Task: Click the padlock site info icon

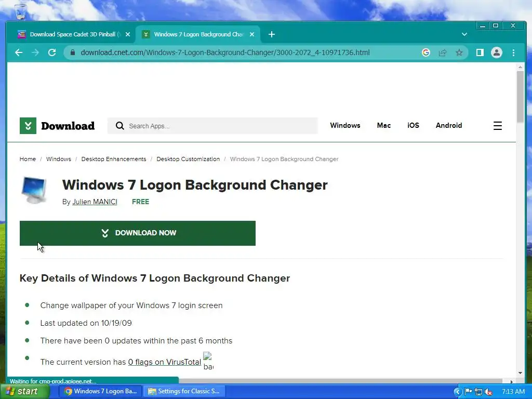Action: (72, 52)
